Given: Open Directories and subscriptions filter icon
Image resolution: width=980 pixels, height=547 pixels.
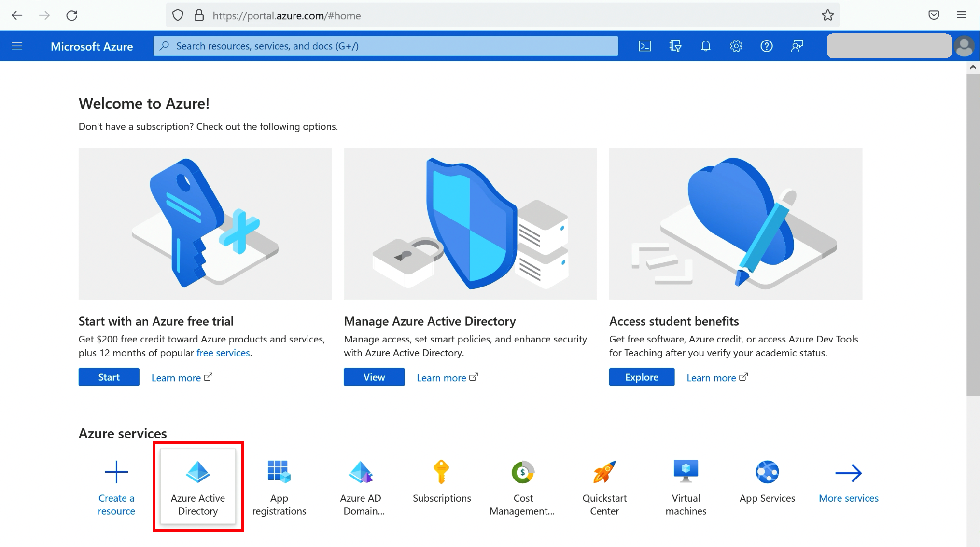Looking at the screenshot, I should (x=675, y=46).
